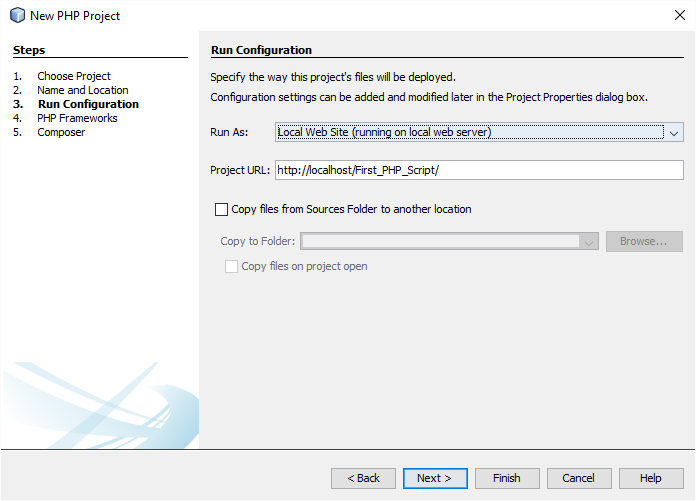Select step 1 Choose Project

pyautogui.click(x=74, y=76)
